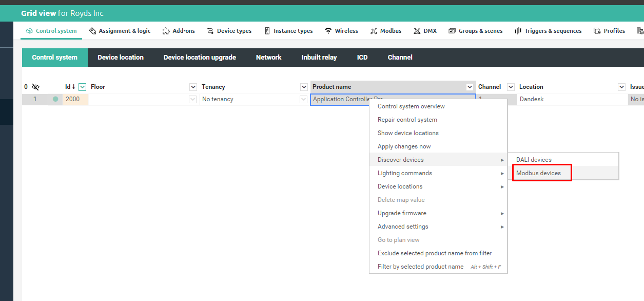The height and width of the screenshot is (301, 644).
Task: Toggle hidden columns eye icon
Action: pyautogui.click(x=35, y=87)
